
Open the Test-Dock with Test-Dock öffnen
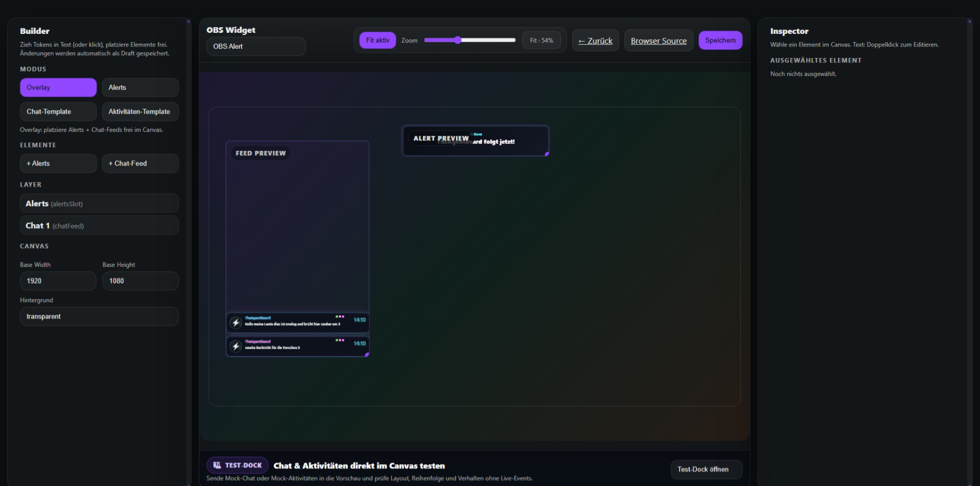point(706,470)
